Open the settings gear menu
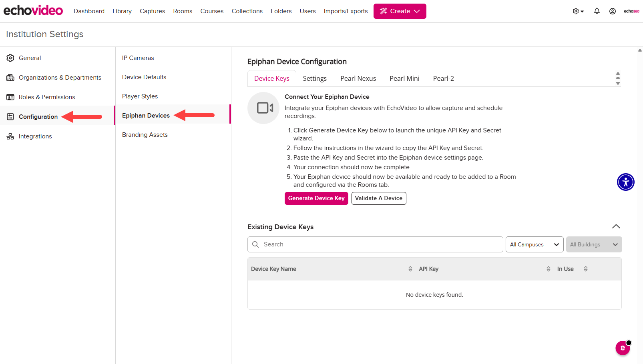The image size is (643, 364). (578, 11)
